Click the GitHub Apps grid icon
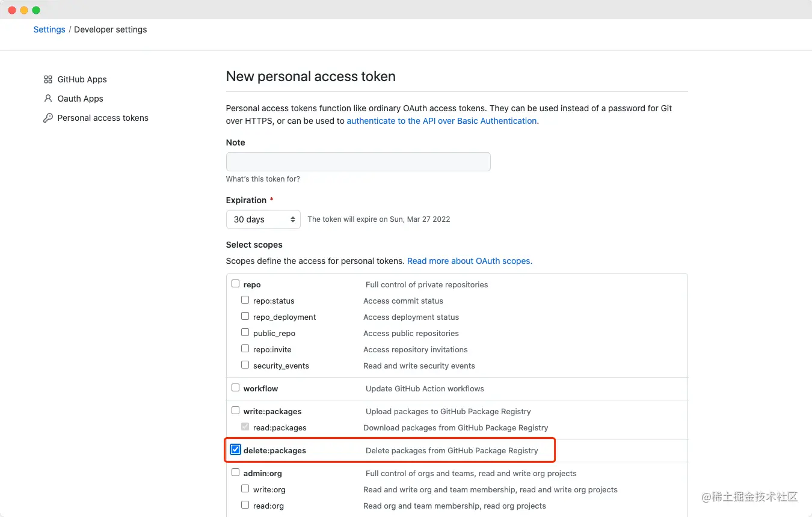The width and height of the screenshot is (812, 517). click(x=48, y=79)
